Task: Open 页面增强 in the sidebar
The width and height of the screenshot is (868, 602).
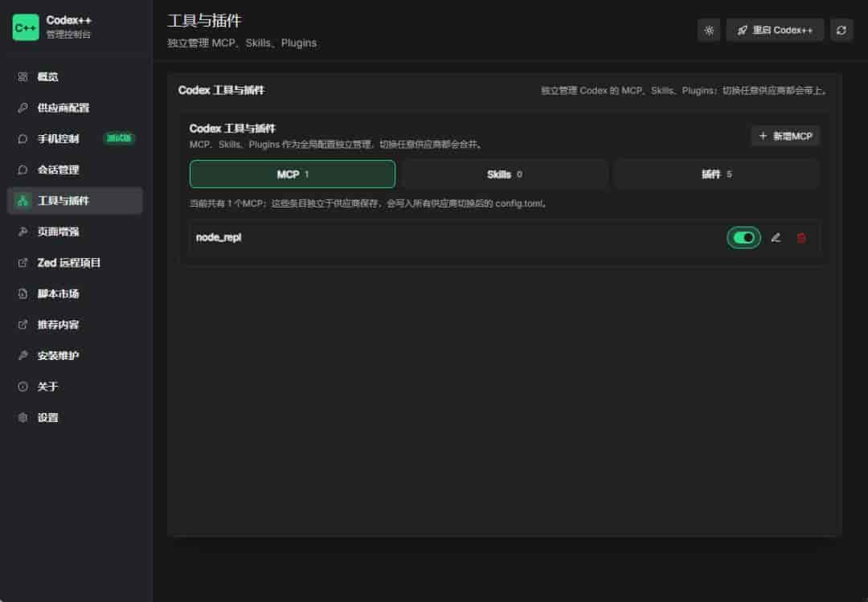Action: click(x=75, y=232)
